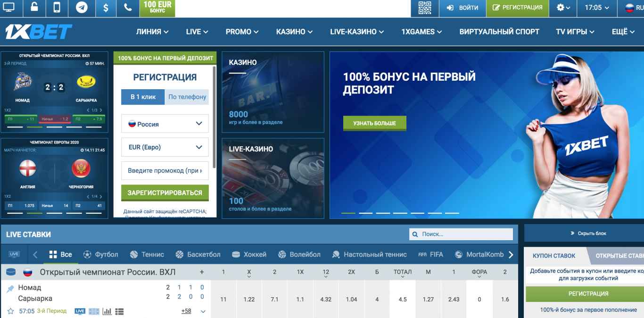Open the list view icon beside statistics

119,311
